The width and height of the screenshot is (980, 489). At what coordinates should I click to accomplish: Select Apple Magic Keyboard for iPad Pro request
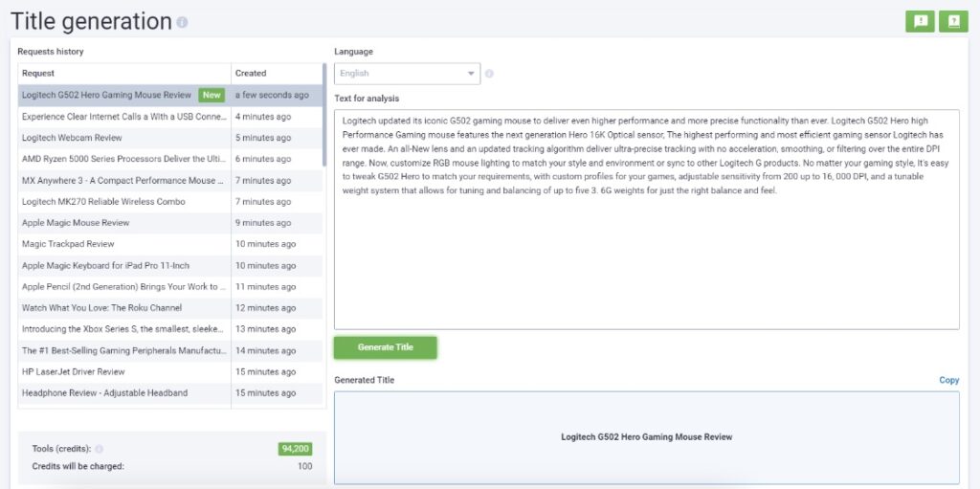(170, 265)
